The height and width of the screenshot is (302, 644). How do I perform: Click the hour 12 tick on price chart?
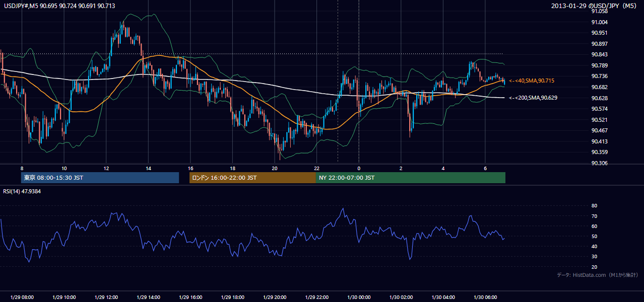point(106,168)
